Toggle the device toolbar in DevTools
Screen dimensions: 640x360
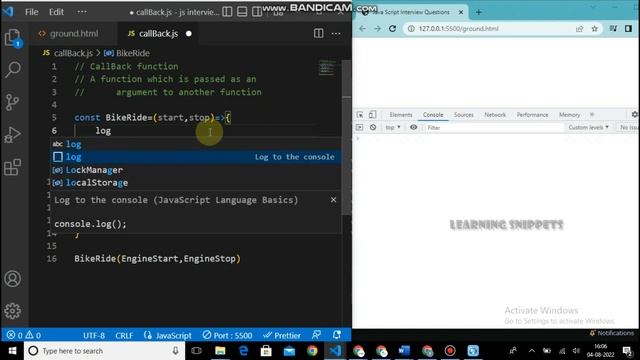tap(372, 115)
